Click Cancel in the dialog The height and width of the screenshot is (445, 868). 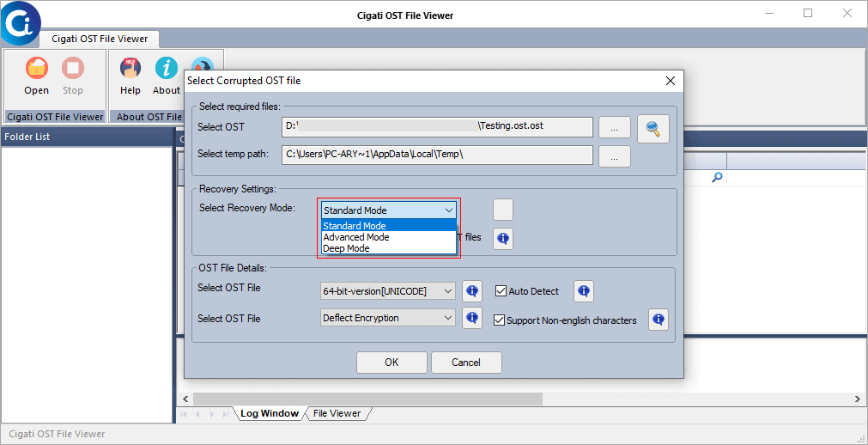466,363
